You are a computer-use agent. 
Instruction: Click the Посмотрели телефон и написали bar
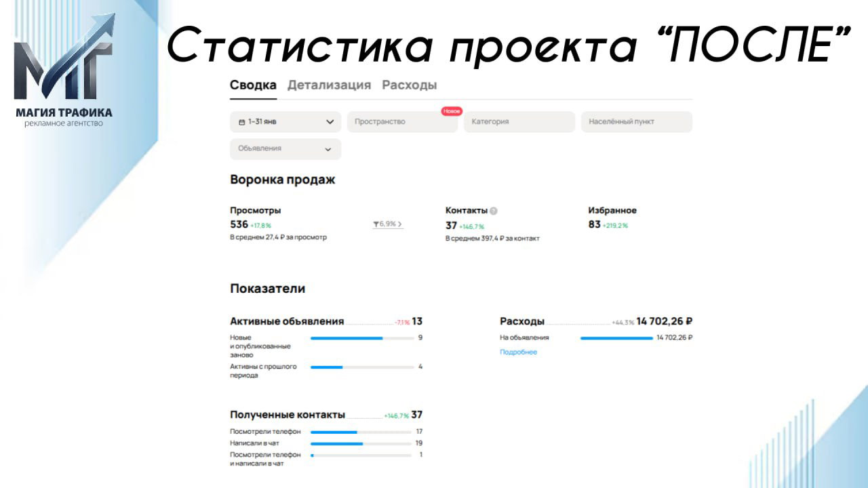361,455
